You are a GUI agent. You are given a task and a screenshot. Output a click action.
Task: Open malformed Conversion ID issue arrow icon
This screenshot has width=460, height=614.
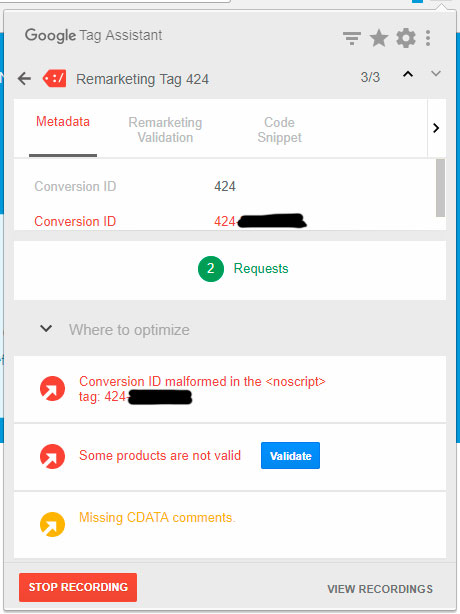[52, 388]
